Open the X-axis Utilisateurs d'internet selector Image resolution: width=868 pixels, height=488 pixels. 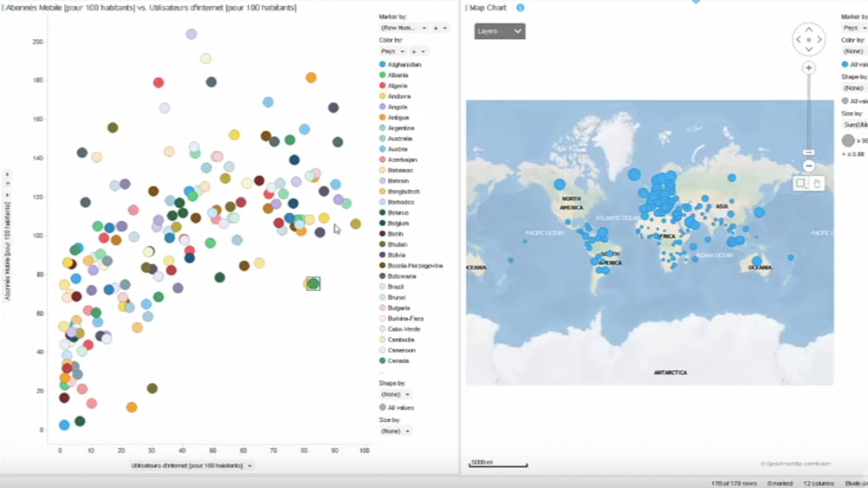192,466
